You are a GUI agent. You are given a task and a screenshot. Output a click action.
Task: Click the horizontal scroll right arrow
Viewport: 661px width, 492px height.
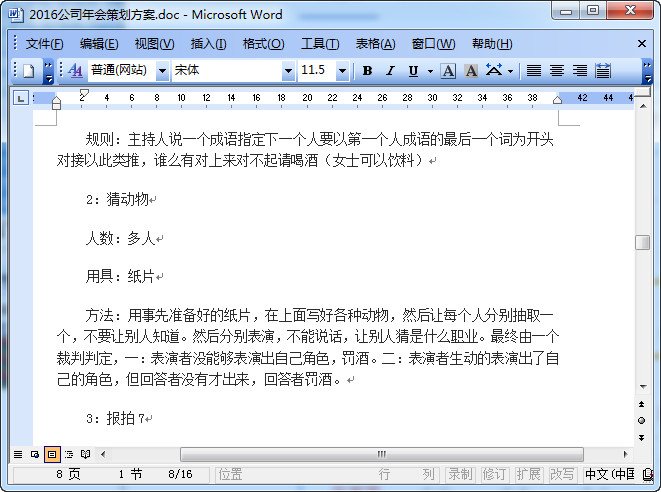tap(625, 454)
